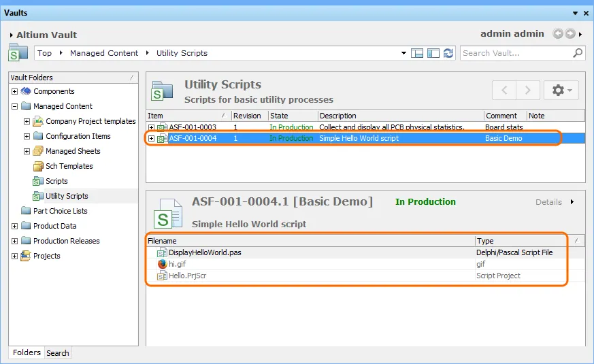This screenshot has height=364, width=594.
Task: Expand the Production Releases node
Action: [x=14, y=241]
